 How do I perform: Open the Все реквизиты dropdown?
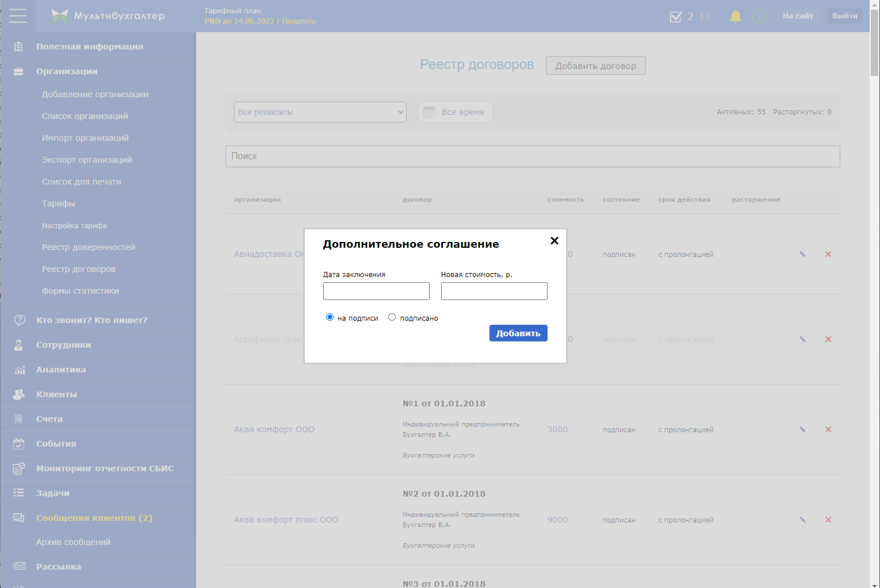[x=320, y=112]
